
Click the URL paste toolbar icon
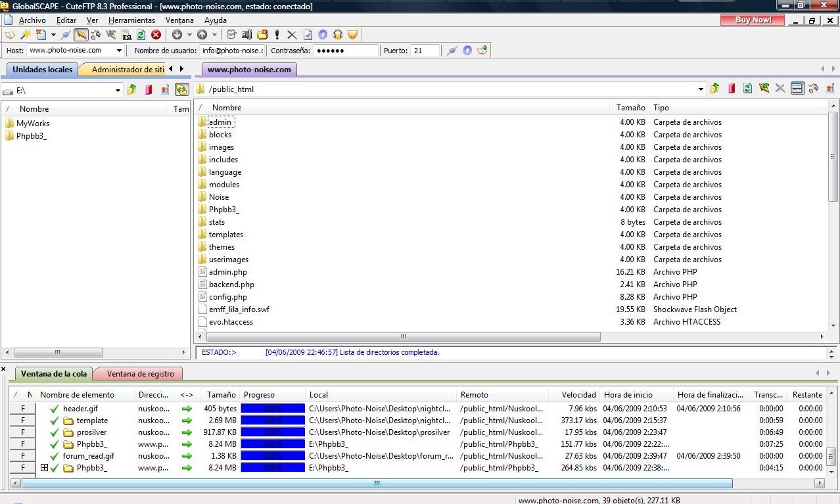126,35
